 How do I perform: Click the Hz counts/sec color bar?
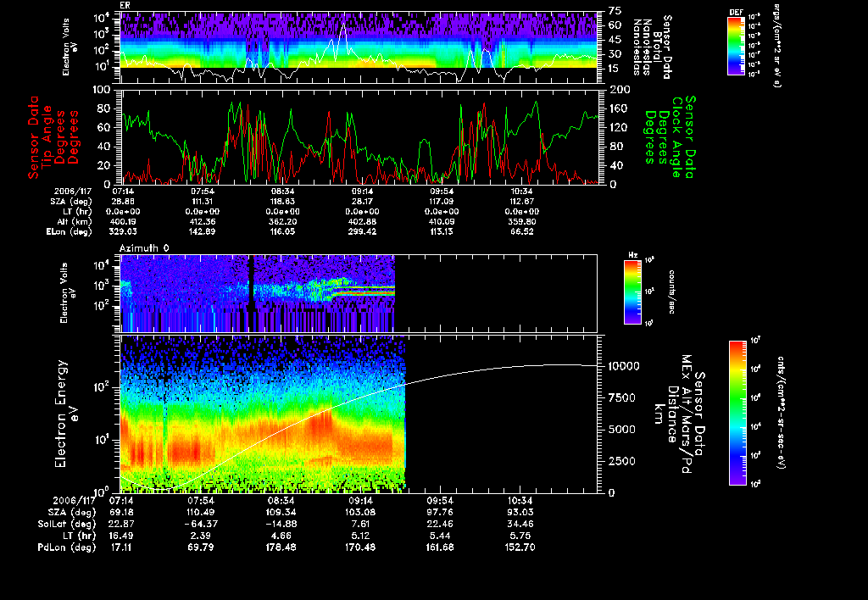point(632,292)
